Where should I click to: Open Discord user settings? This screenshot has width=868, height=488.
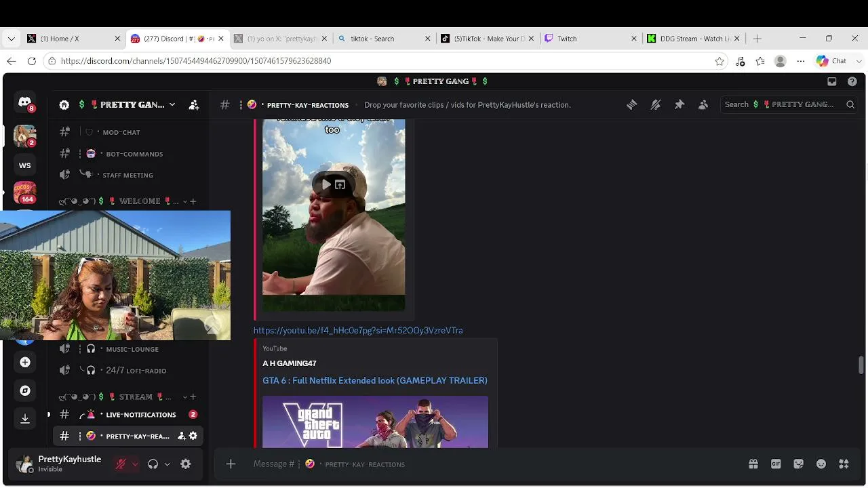[186, 464]
